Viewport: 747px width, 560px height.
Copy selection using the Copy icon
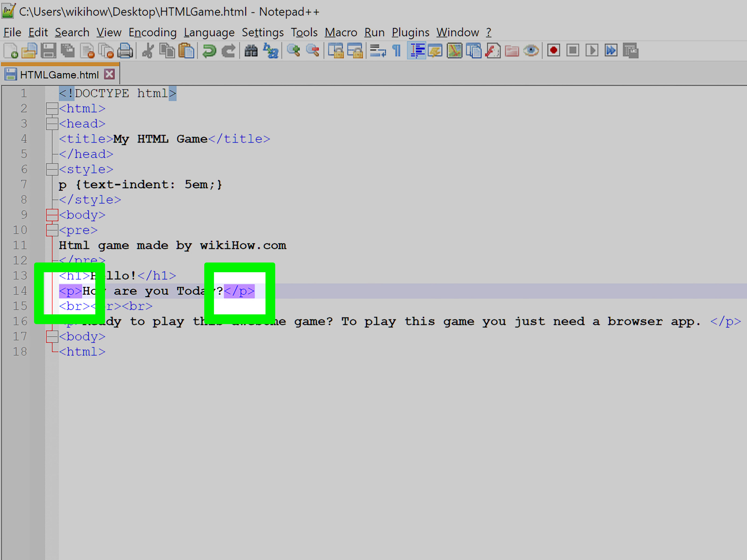point(167,51)
